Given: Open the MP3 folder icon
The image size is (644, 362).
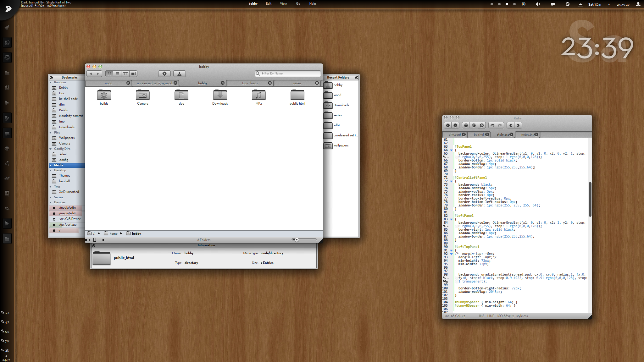Looking at the screenshot, I should [258, 95].
